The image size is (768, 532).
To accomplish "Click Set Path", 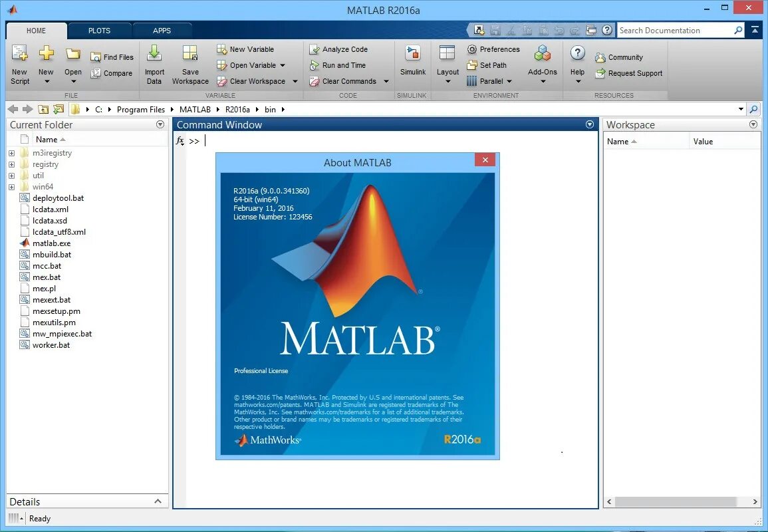I will 487,65.
